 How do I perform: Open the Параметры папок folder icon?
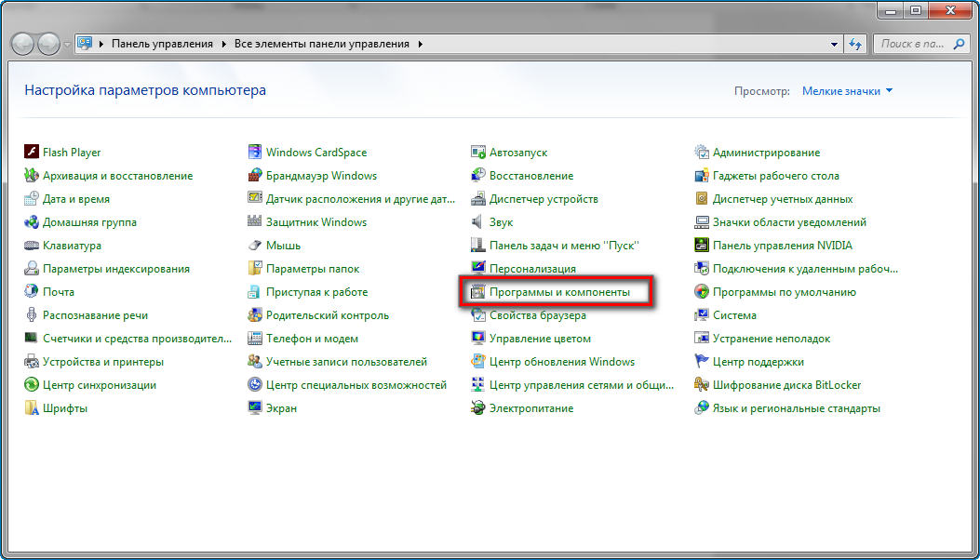(x=255, y=269)
